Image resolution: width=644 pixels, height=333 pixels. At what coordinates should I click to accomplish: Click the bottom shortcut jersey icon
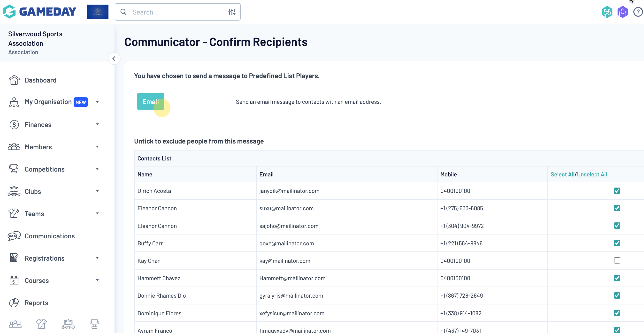pos(41,324)
